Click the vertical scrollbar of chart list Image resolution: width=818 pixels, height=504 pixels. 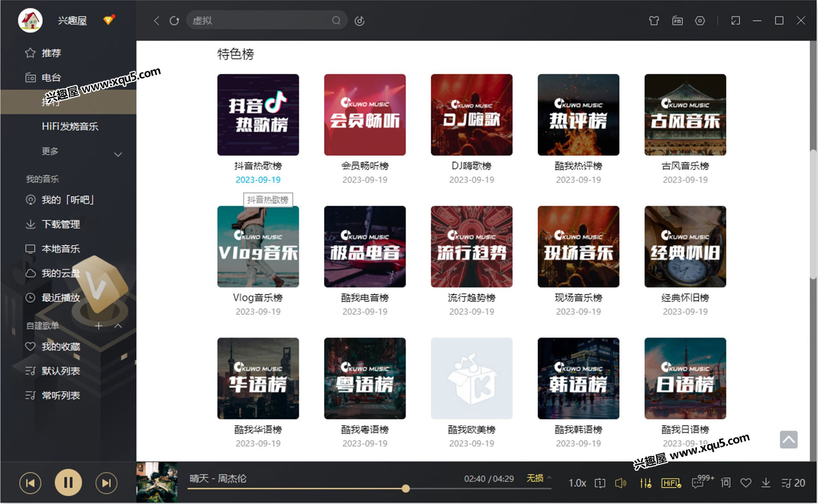click(814, 214)
